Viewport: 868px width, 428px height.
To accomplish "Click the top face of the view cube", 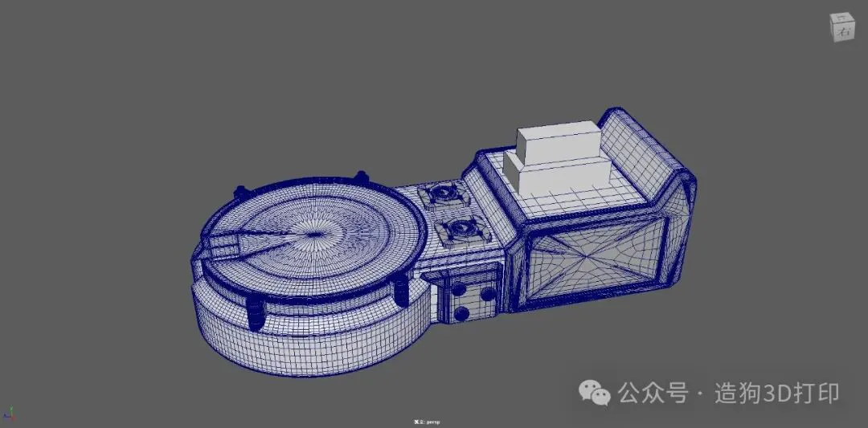I will pyautogui.click(x=842, y=18).
